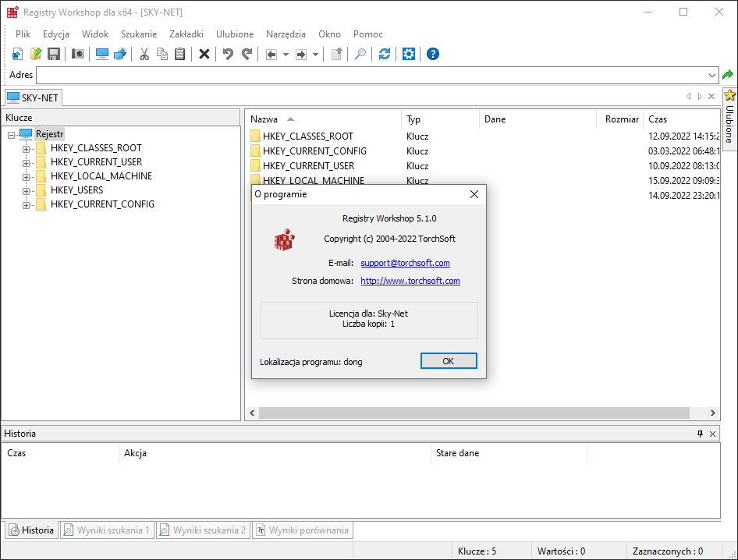Viewport: 738px width, 560px height.
Task: Click the delete X icon
Action: click(204, 54)
